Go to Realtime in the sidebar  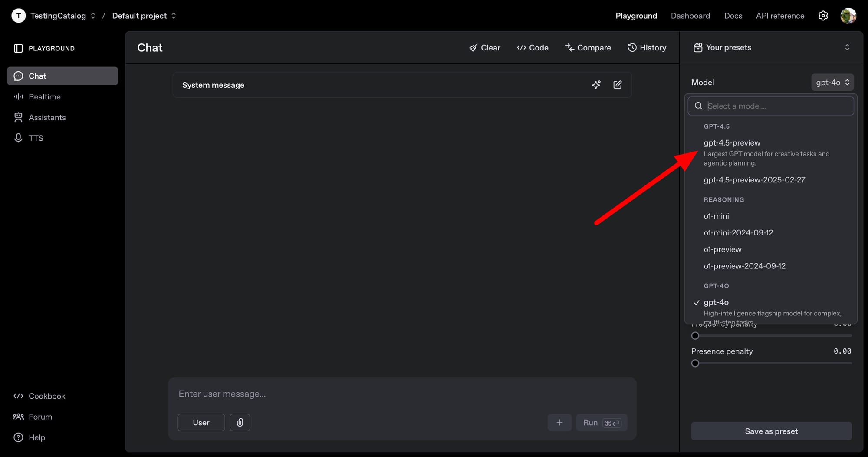(62, 97)
